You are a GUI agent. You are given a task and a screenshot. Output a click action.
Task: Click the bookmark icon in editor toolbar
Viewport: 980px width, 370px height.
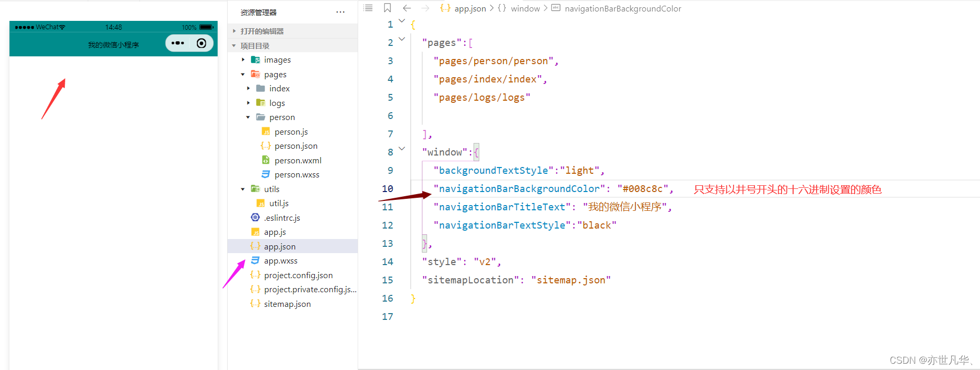[387, 8]
